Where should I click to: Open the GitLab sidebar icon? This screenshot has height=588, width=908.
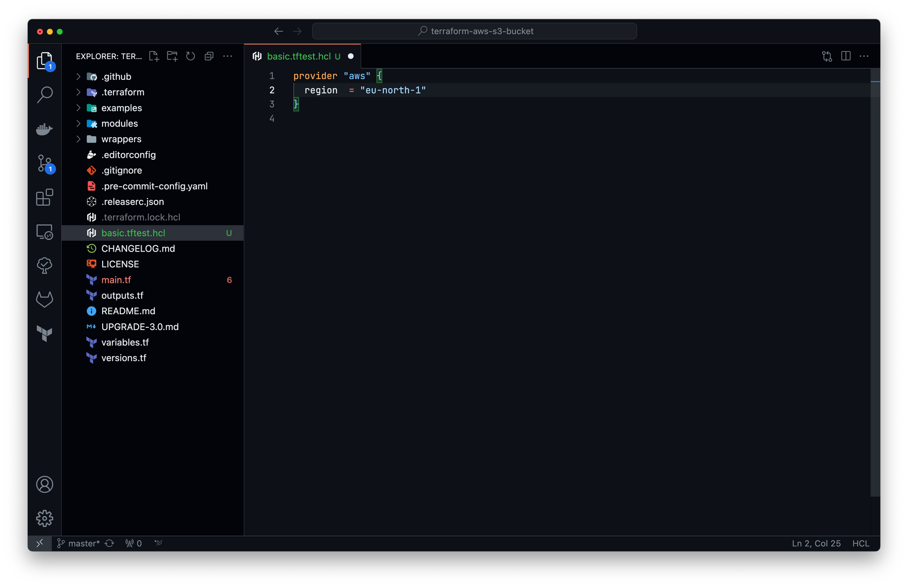pyautogui.click(x=44, y=299)
